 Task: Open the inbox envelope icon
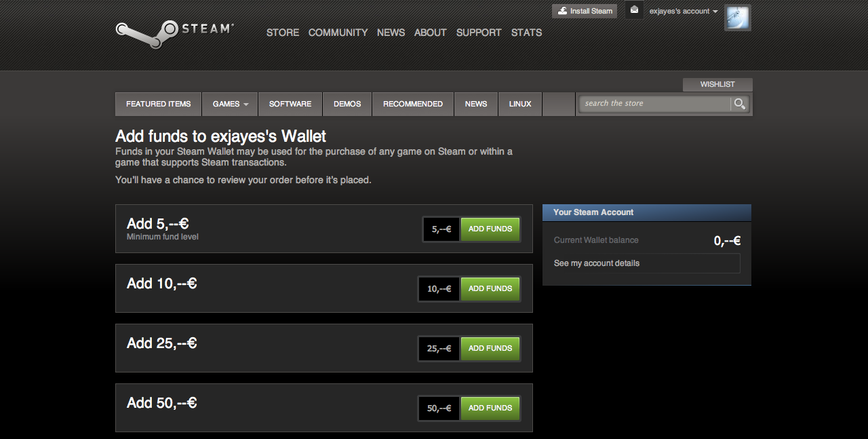[x=634, y=10]
